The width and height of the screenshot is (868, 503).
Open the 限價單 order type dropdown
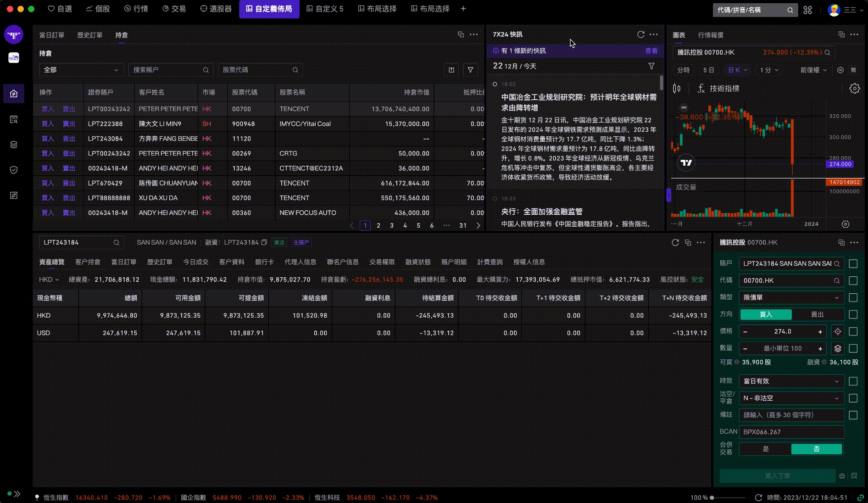coord(791,297)
